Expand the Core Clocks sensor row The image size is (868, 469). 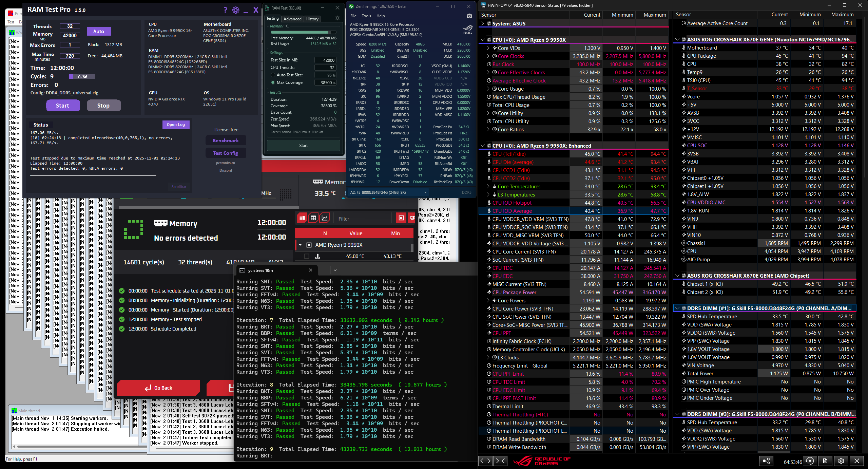pyautogui.click(x=488, y=56)
